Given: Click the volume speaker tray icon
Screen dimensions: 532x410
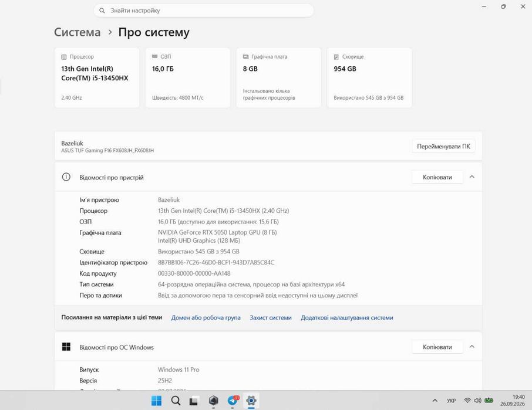Looking at the screenshot, I should (478, 401).
